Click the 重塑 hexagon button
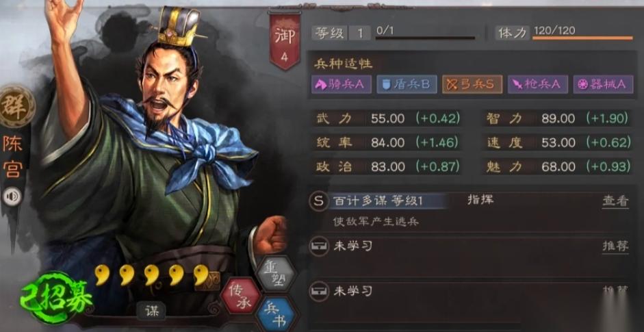Image resolution: width=644 pixels, height=332 pixels. (274, 274)
